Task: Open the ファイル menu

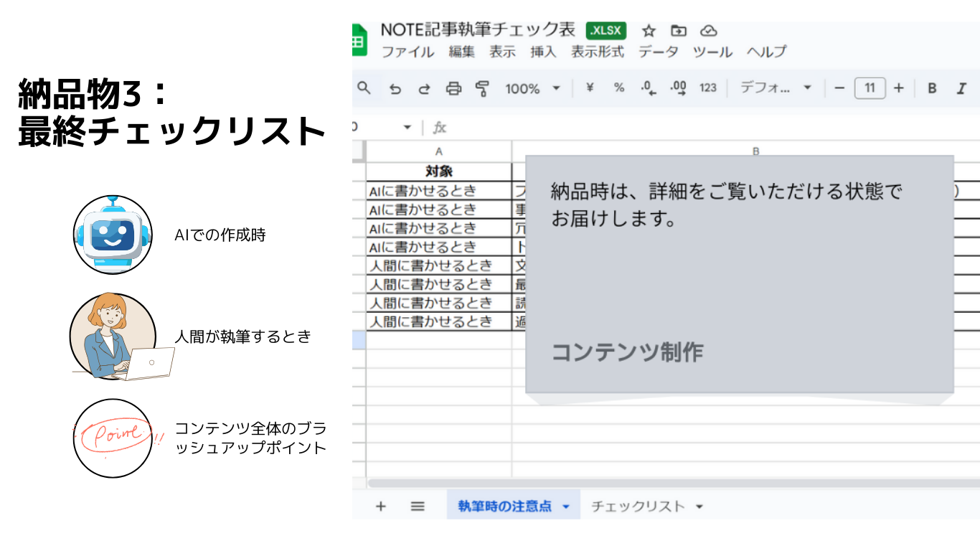Action: point(407,52)
